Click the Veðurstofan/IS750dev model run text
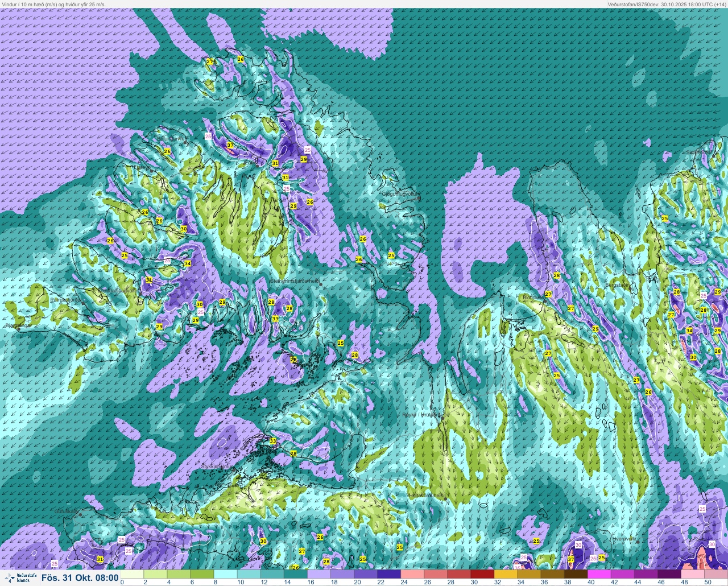 667,4
